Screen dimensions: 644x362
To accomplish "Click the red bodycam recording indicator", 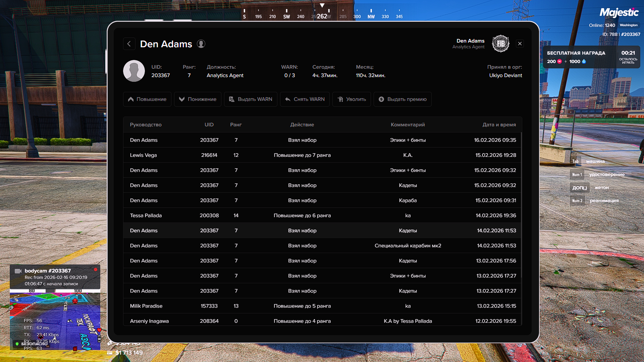I will tap(96, 269).
